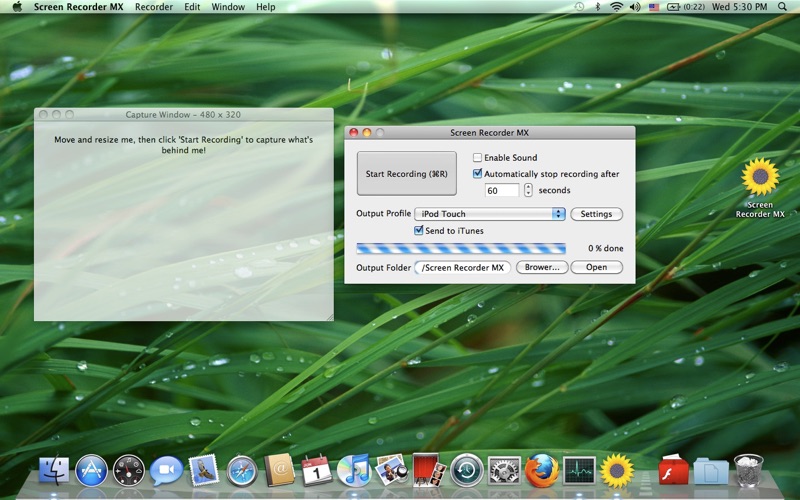Enable the Enable Sound checkbox
The image size is (800, 500).
pos(478,158)
